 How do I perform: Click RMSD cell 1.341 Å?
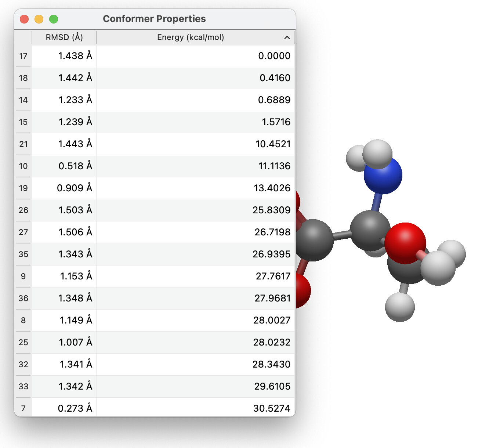64,364
